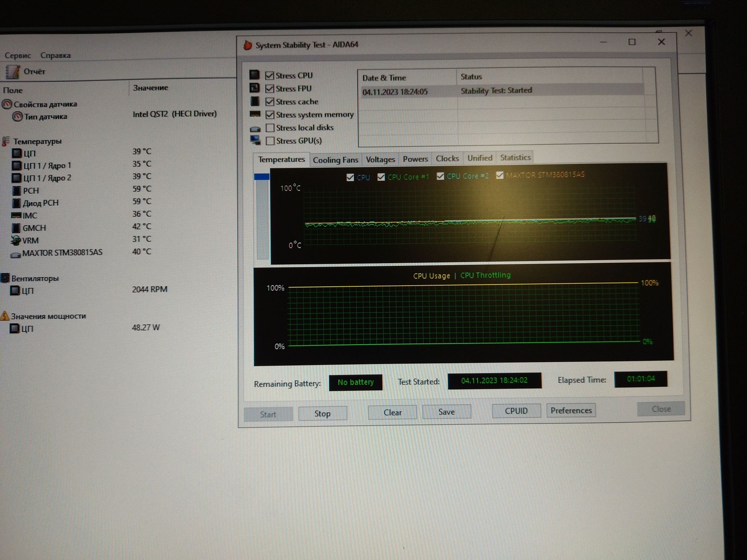
Task: Select the Stability Test: Started log row
Action: [502, 91]
